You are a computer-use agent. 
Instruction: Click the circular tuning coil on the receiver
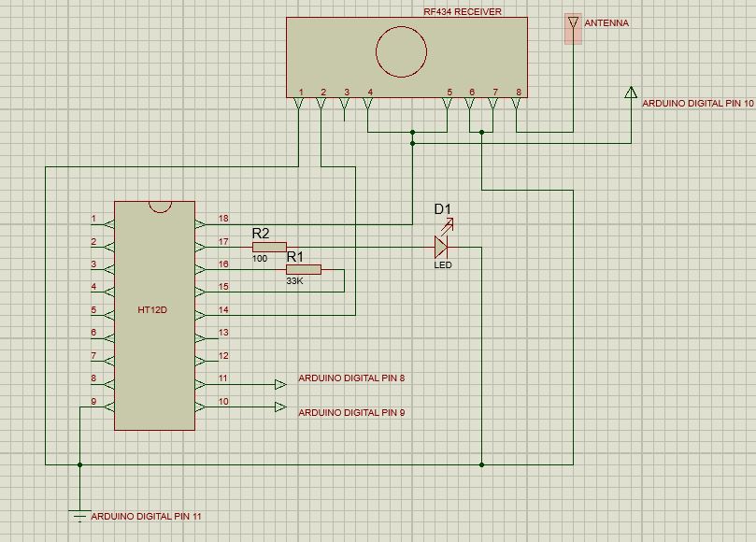coord(400,53)
